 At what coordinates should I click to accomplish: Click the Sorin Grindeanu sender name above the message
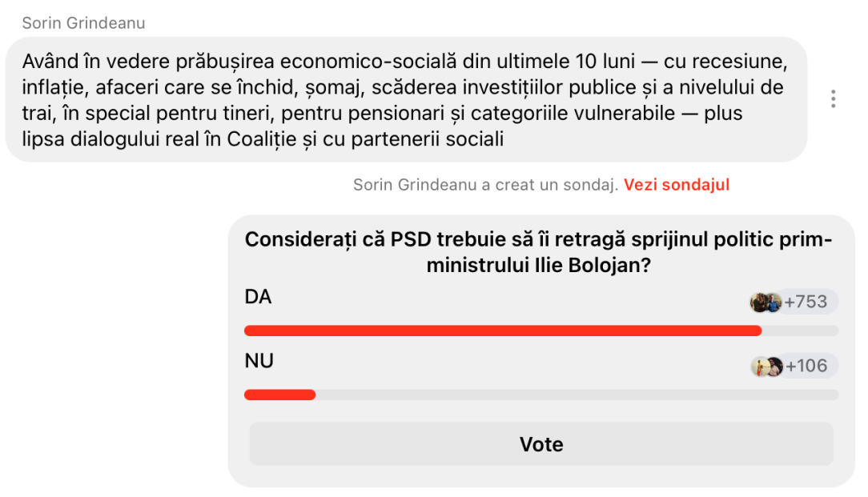pos(83,23)
